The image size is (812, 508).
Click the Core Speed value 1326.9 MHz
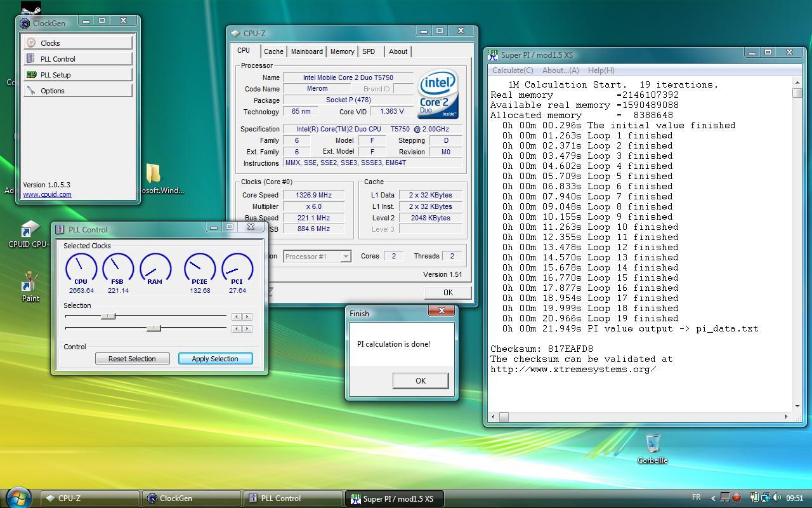[x=313, y=195]
